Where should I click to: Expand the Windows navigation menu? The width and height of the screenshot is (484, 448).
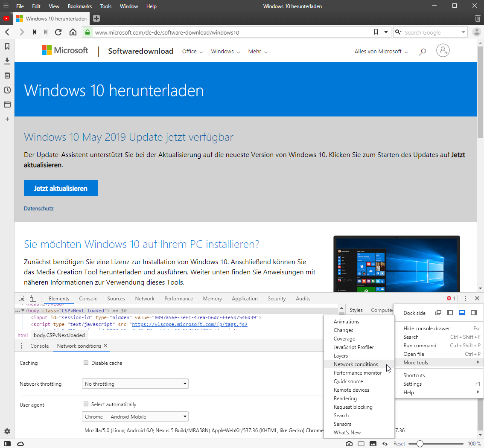pos(225,52)
